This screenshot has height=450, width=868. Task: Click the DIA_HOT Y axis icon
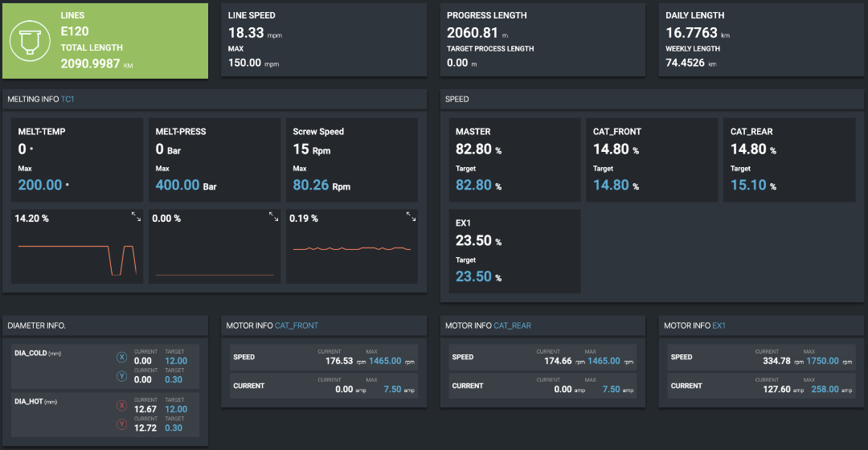[122, 424]
